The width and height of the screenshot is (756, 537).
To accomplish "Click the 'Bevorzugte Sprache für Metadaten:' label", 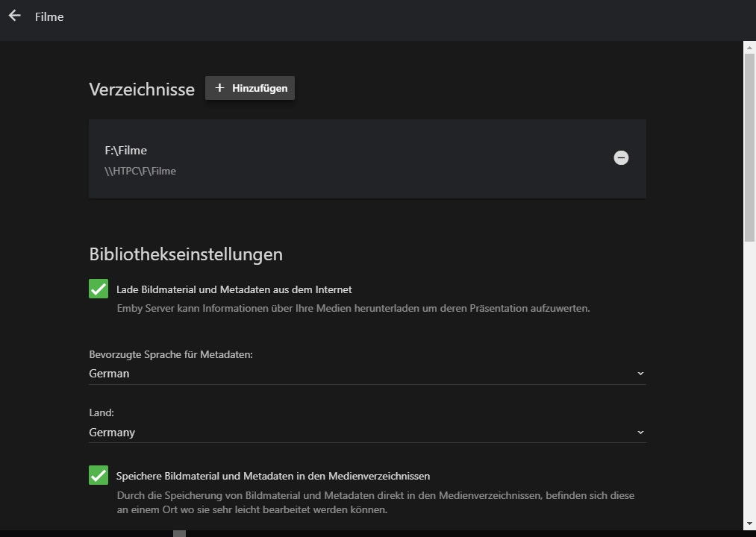I will click(171, 354).
